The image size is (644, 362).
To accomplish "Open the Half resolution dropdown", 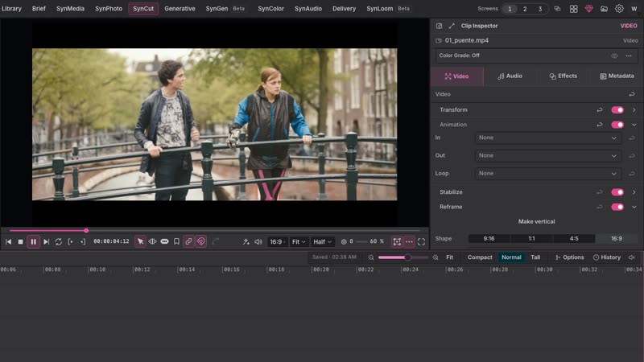I will click(x=323, y=242).
